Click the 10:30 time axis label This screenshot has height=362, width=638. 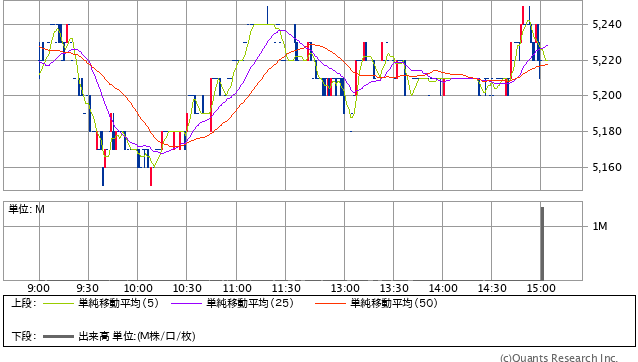[x=187, y=288]
